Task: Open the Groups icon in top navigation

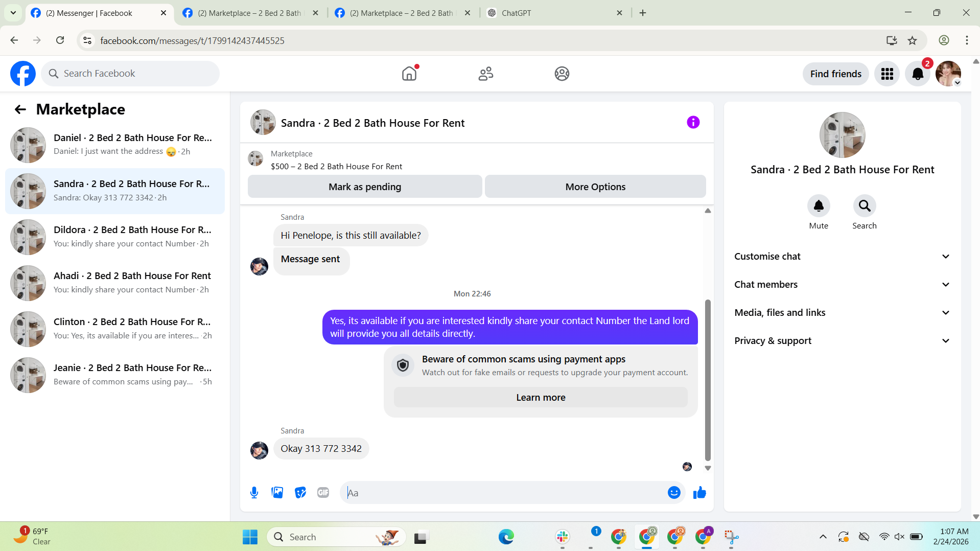Action: click(x=562, y=74)
